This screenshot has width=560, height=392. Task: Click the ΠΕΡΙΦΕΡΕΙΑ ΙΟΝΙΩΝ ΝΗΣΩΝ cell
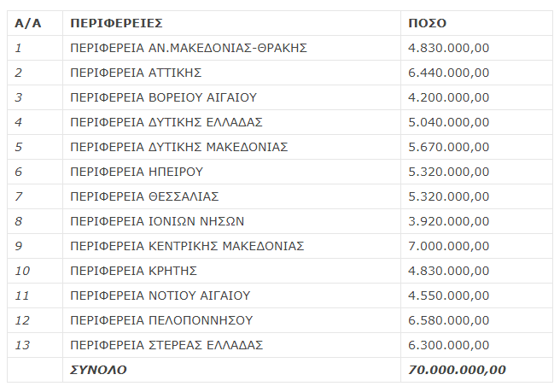(x=232, y=221)
